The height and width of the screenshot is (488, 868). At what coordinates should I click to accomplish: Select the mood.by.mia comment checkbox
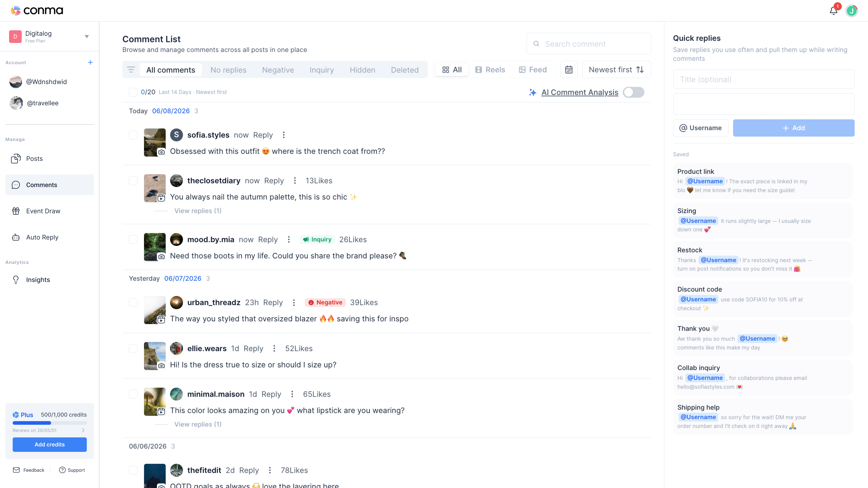133,239
